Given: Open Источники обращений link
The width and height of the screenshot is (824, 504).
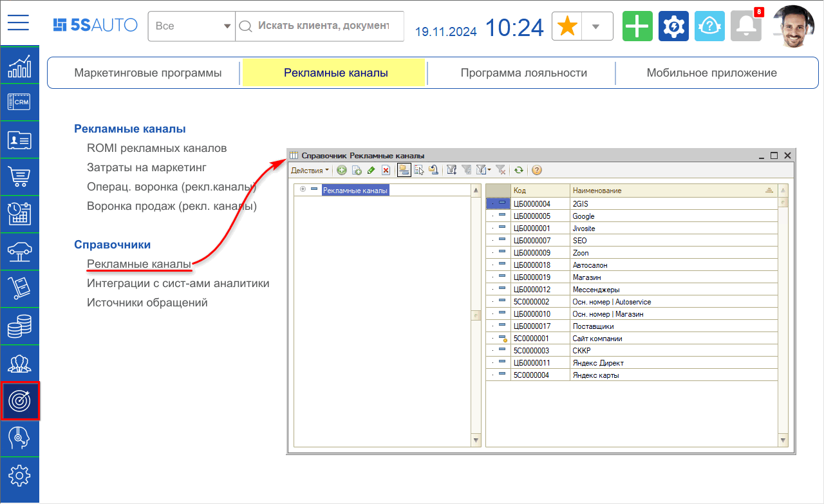Looking at the screenshot, I should pos(147,303).
